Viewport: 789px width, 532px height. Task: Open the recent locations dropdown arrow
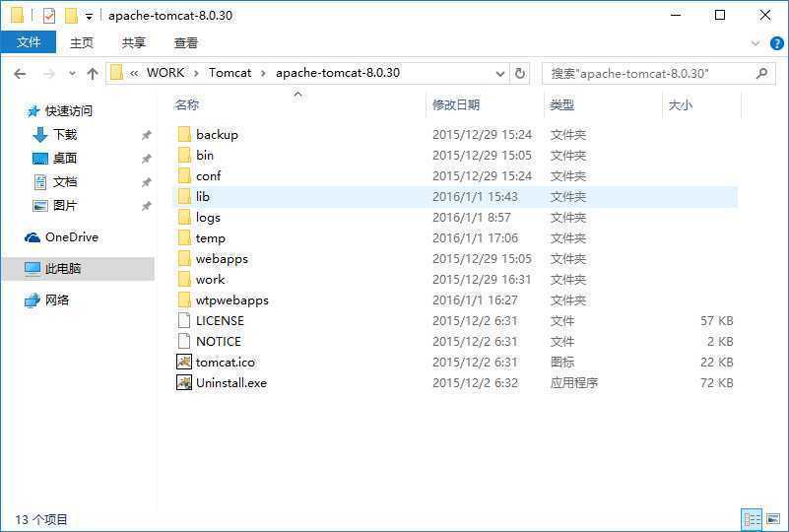click(73, 74)
